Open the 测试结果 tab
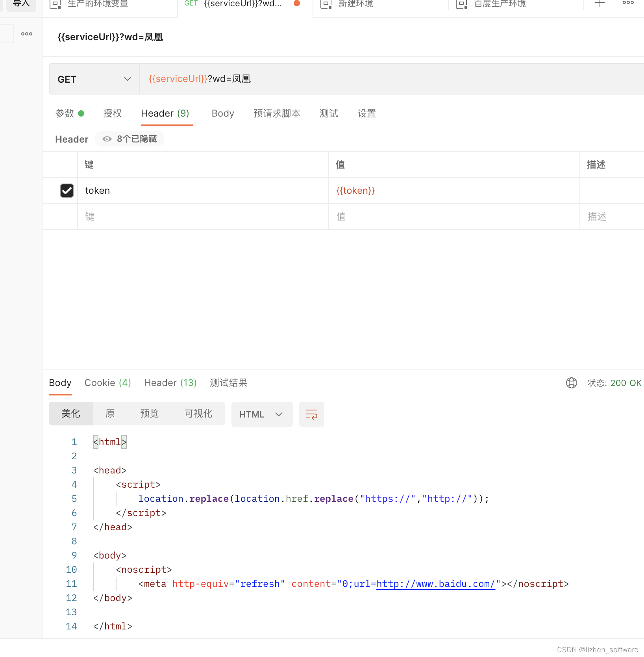Image resolution: width=644 pixels, height=657 pixels. [x=228, y=383]
